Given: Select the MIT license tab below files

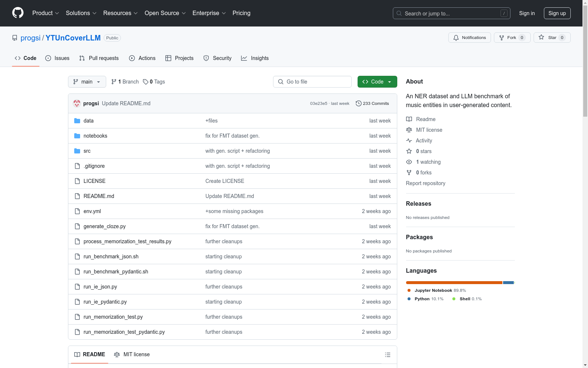Looking at the screenshot, I should coord(132,354).
